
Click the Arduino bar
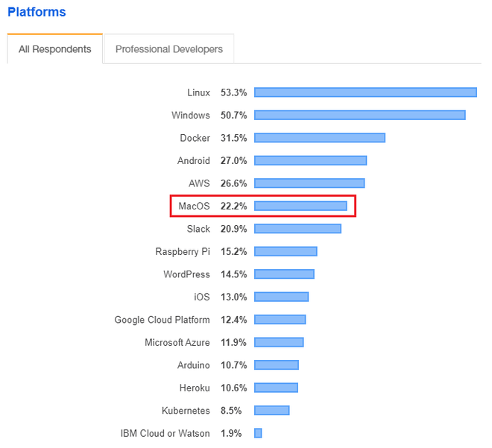click(277, 365)
